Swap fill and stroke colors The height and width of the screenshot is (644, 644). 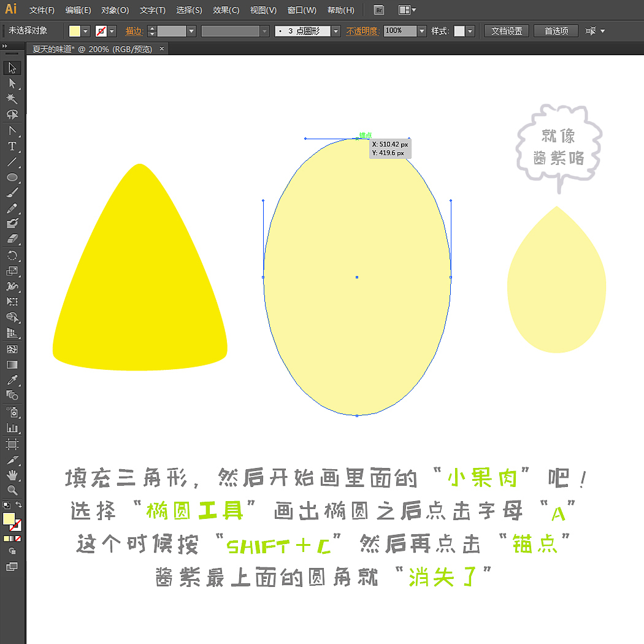pos(19,505)
